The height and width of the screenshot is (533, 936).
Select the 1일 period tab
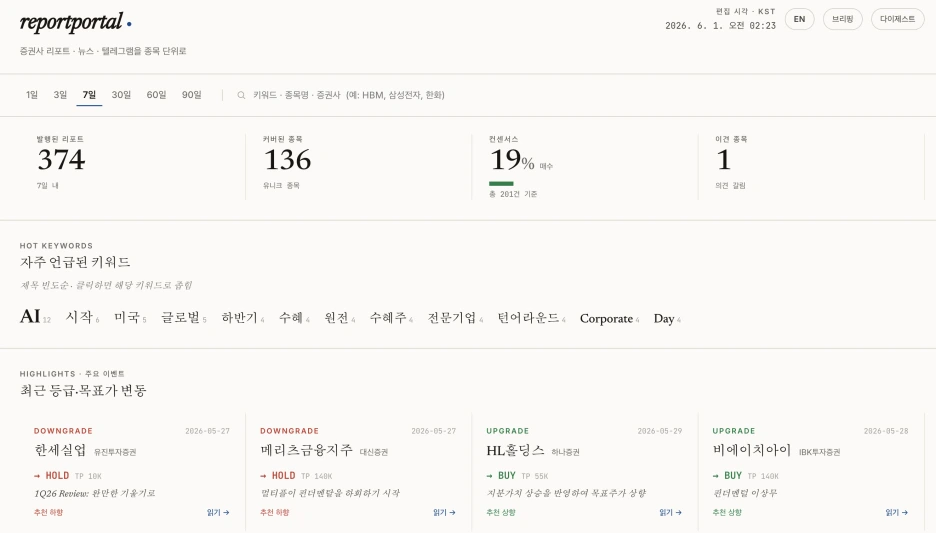(32, 95)
